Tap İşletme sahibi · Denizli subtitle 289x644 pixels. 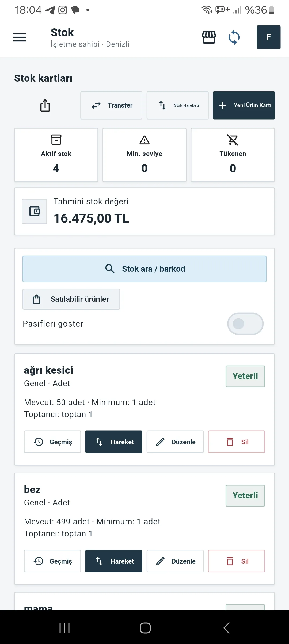pyautogui.click(x=90, y=44)
